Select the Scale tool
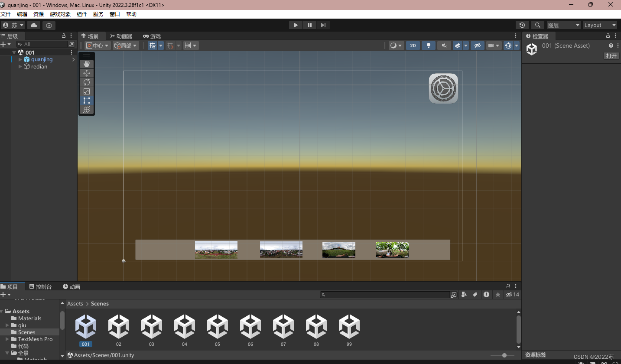Image resolution: width=621 pixels, height=364 pixels. (87, 91)
